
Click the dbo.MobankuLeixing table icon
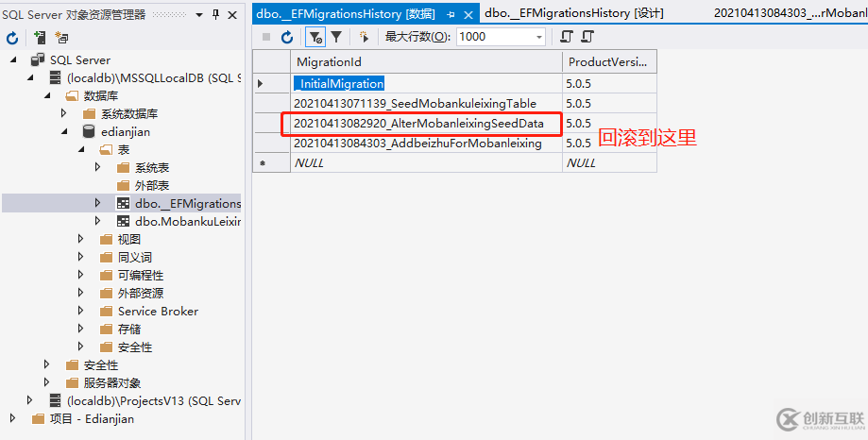123,221
